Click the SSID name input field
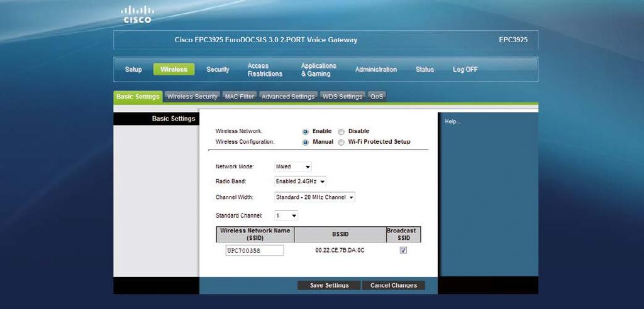Image resolution: width=644 pixels, height=309 pixels. point(255,251)
